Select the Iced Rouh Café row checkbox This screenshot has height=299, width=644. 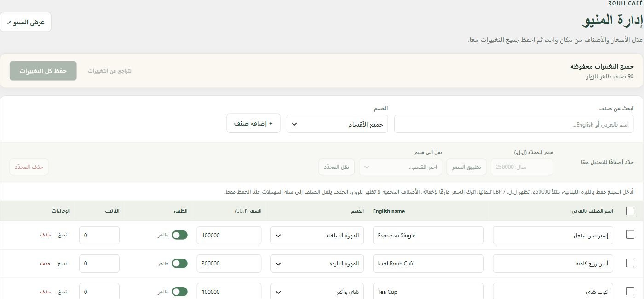tap(630, 263)
